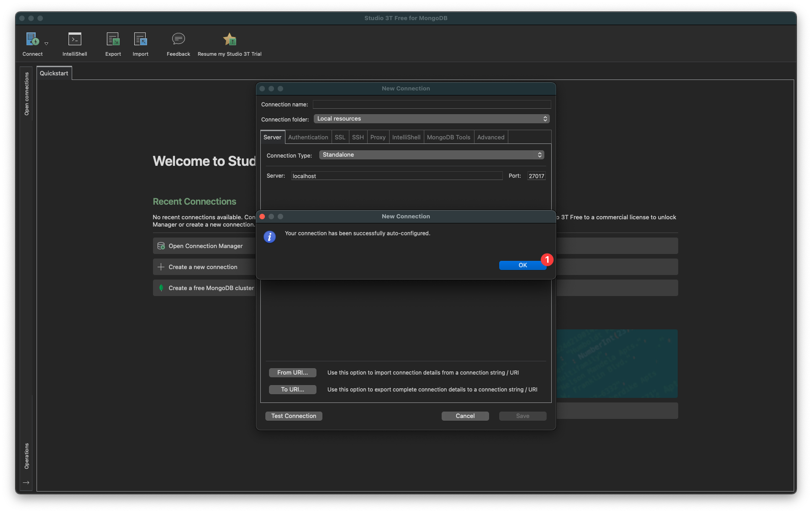Click the Connection name input field
This screenshot has height=513, width=812.
pos(432,105)
